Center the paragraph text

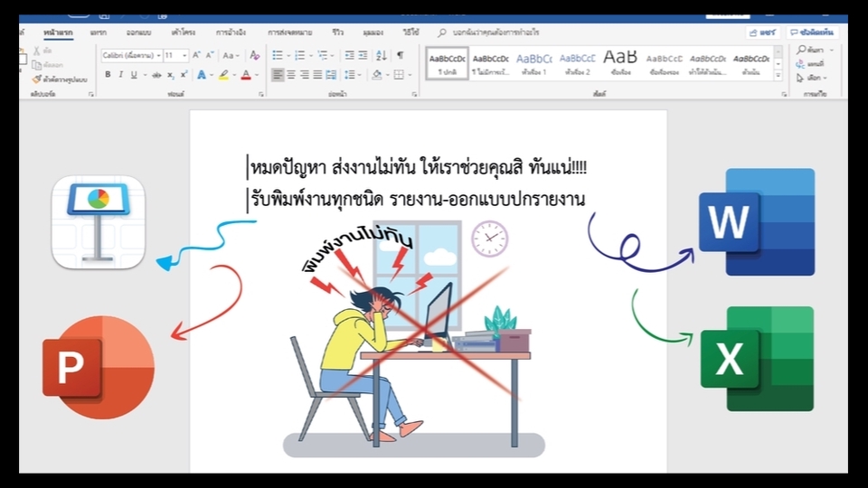pyautogui.click(x=291, y=75)
